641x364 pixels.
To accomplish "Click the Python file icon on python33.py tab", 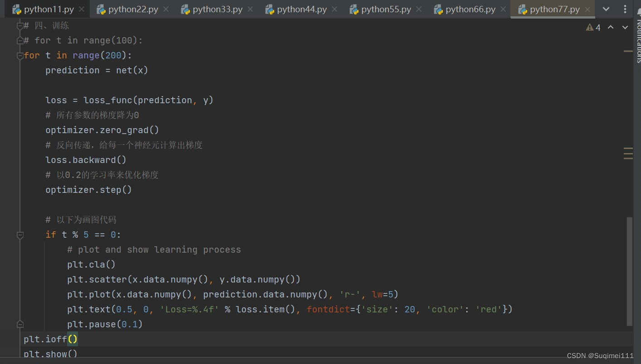I will point(185,10).
